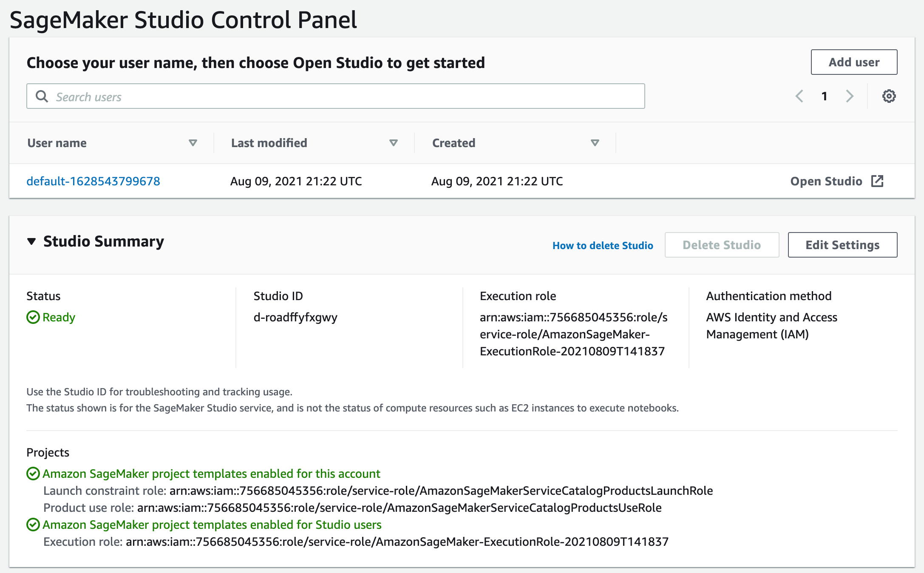Click the Edit Settings button
The width and height of the screenshot is (924, 573).
point(843,244)
